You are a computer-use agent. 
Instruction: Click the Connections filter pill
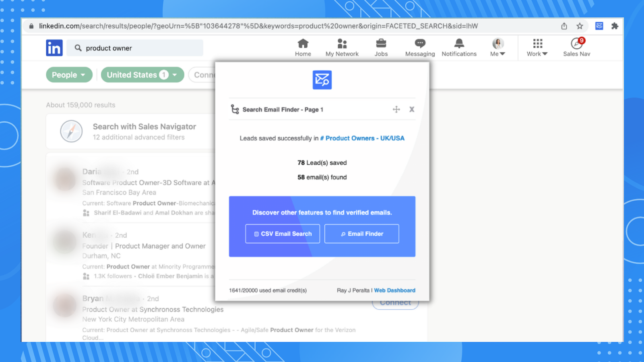[x=202, y=75]
